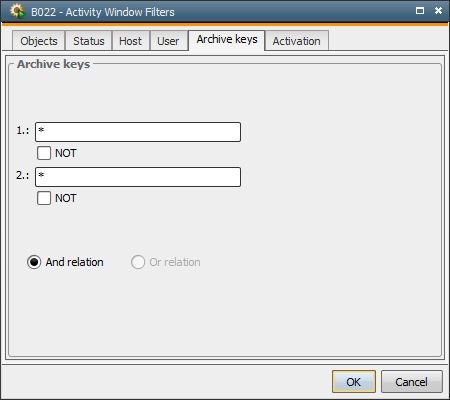The width and height of the screenshot is (450, 400).
Task: Confirm filters with the OK button
Action: tap(354, 382)
